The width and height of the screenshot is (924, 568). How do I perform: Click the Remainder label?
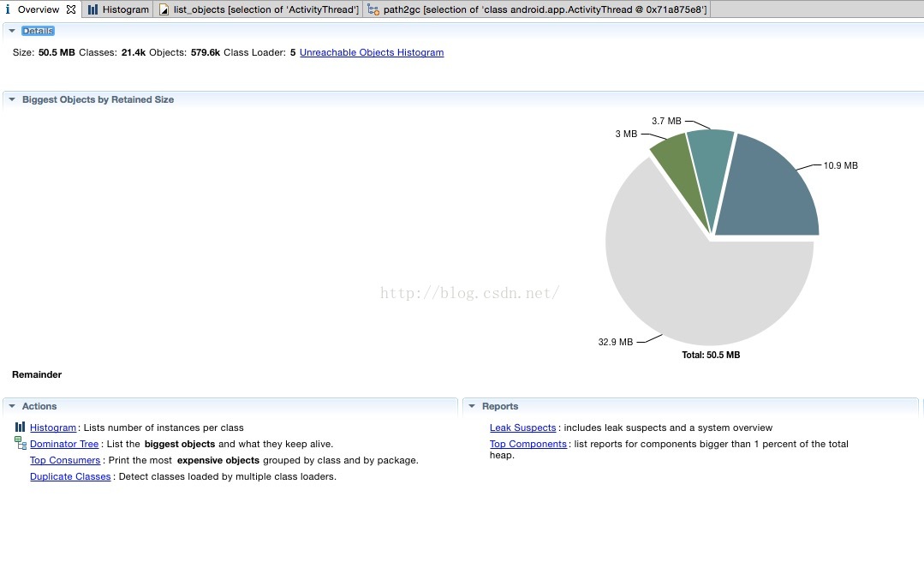coord(37,374)
